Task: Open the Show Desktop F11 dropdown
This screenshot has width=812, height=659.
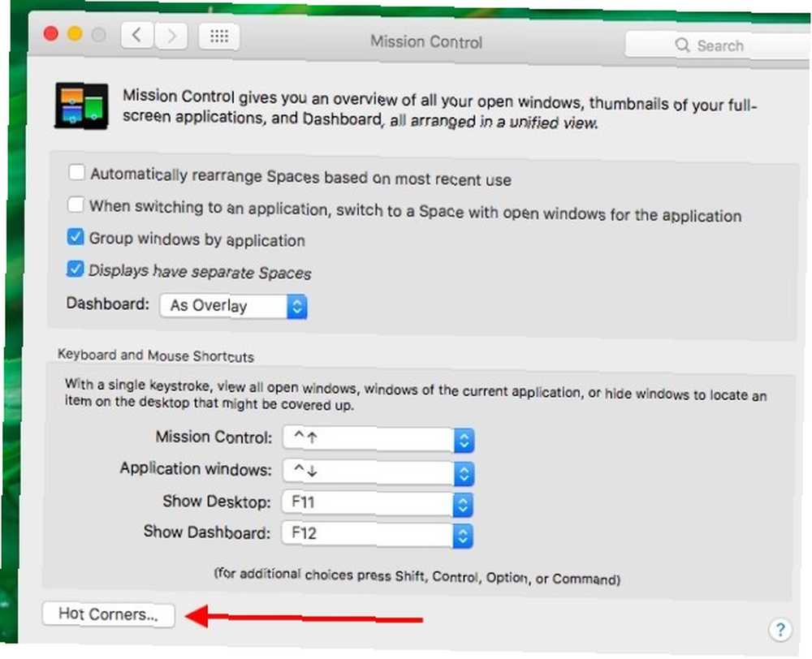Action: [x=378, y=503]
